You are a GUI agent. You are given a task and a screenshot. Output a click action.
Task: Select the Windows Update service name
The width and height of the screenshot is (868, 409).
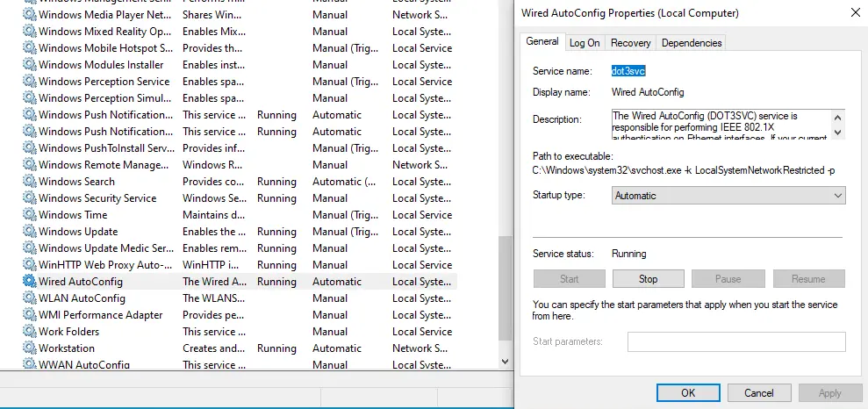[78, 232]
